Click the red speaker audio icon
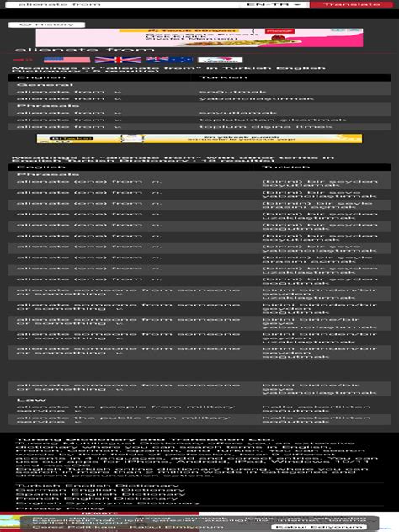The image size is (399, 532). pos(23,60)
